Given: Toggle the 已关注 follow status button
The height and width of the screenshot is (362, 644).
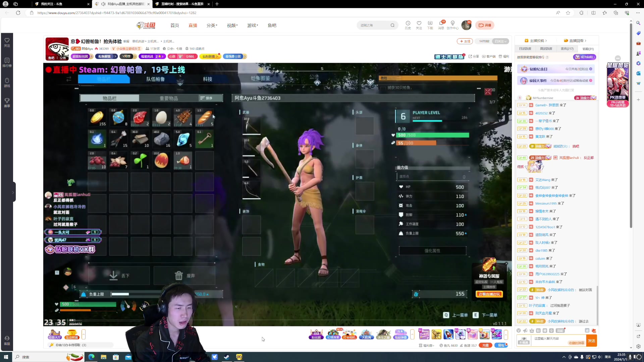Looking at the screenshot, I should click(x=500, y=41).
